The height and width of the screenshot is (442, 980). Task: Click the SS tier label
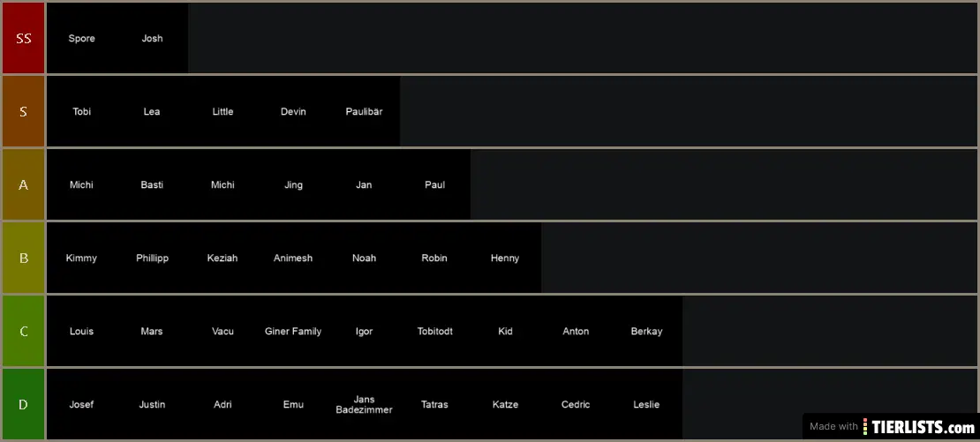click(x=23, y=38)
